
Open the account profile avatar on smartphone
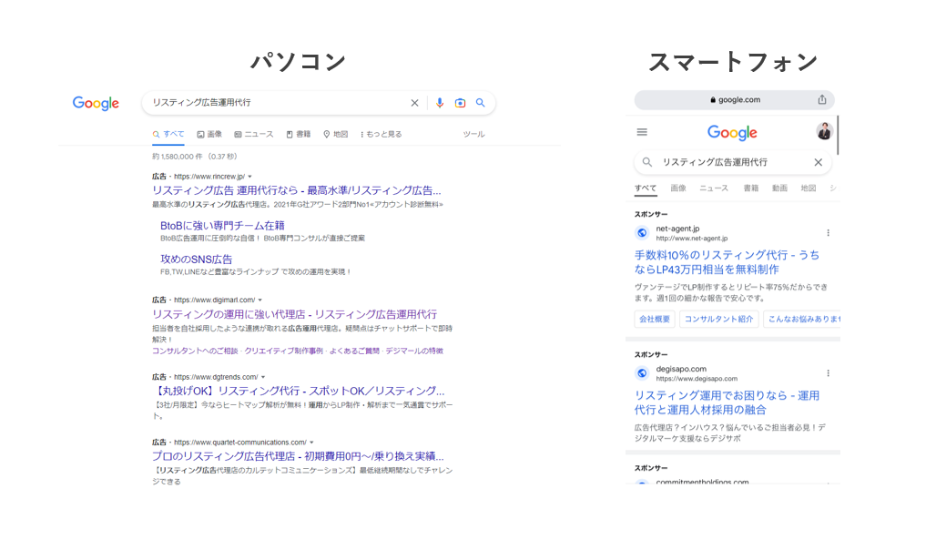coord(824,131)
